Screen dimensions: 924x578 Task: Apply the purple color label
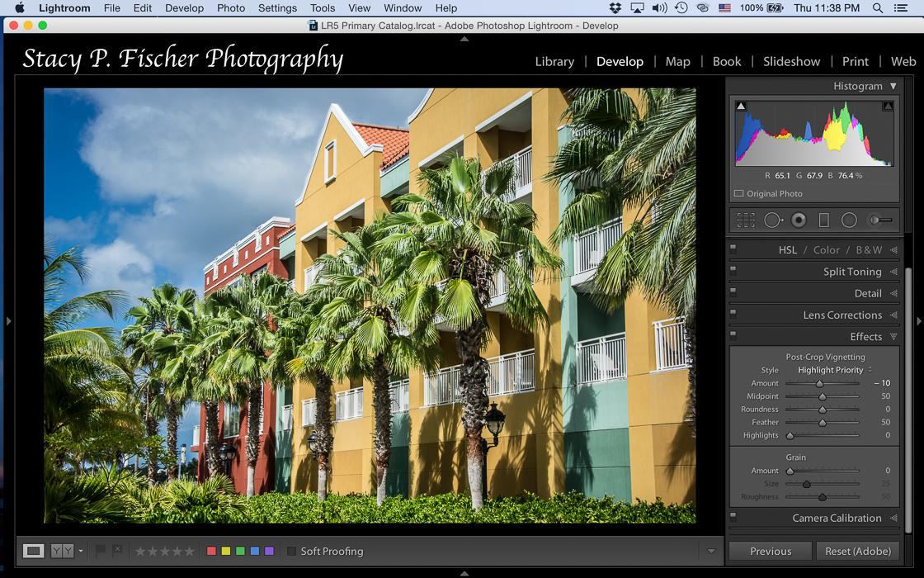(268, 551)
